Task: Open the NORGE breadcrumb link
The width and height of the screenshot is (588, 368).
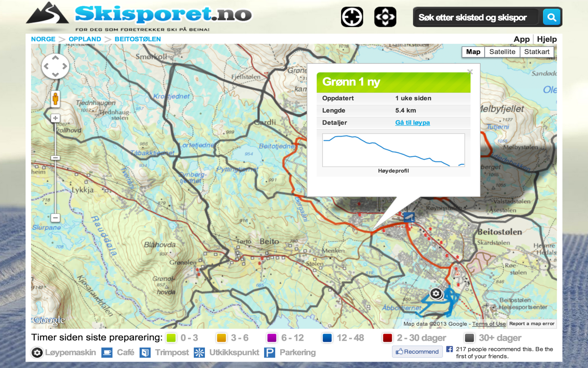Action: (43, 39)
